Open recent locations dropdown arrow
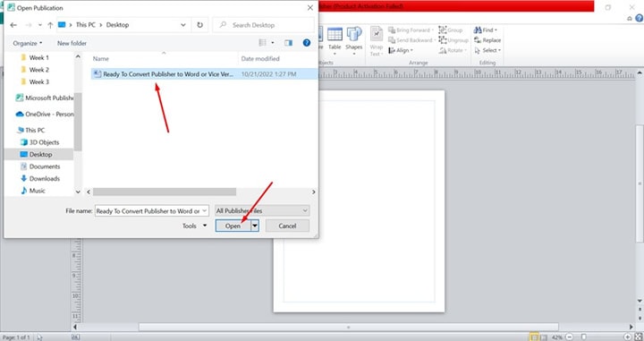 coord(40,25)
